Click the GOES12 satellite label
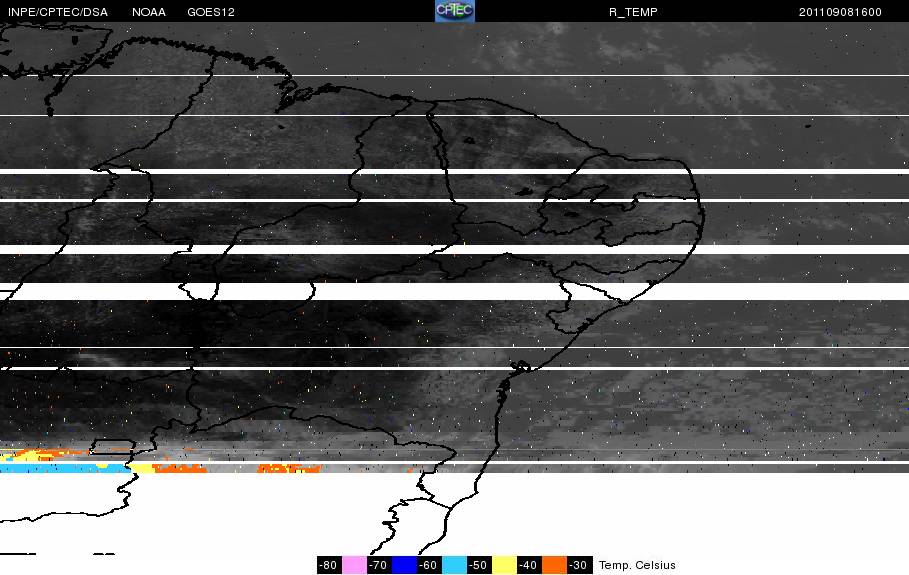909x575 pixels. [211, 12]
